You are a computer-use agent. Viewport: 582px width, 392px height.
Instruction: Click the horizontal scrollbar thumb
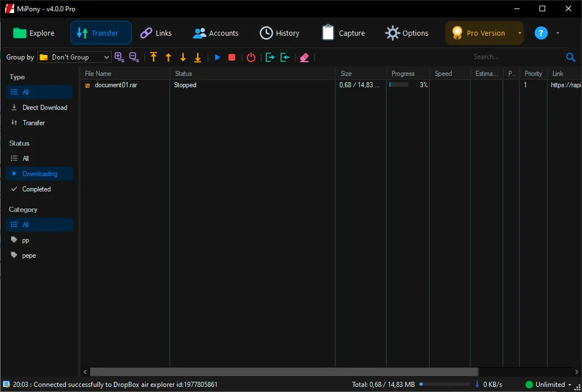(284, 372)
